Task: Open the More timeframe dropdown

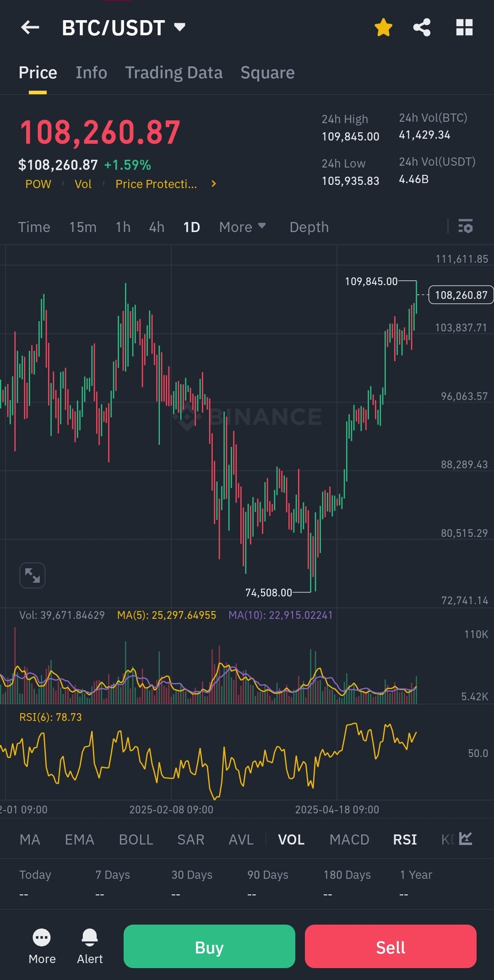Action: click(x=242, y=227)
